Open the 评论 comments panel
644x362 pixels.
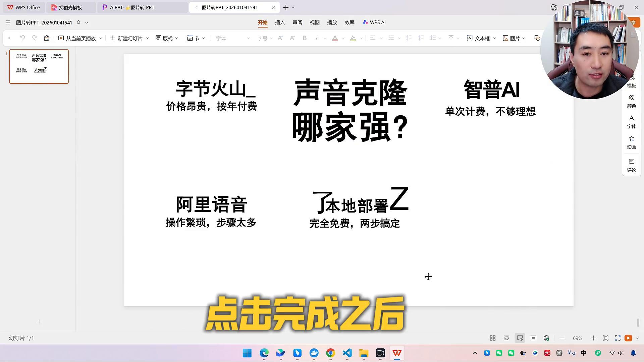631,166
